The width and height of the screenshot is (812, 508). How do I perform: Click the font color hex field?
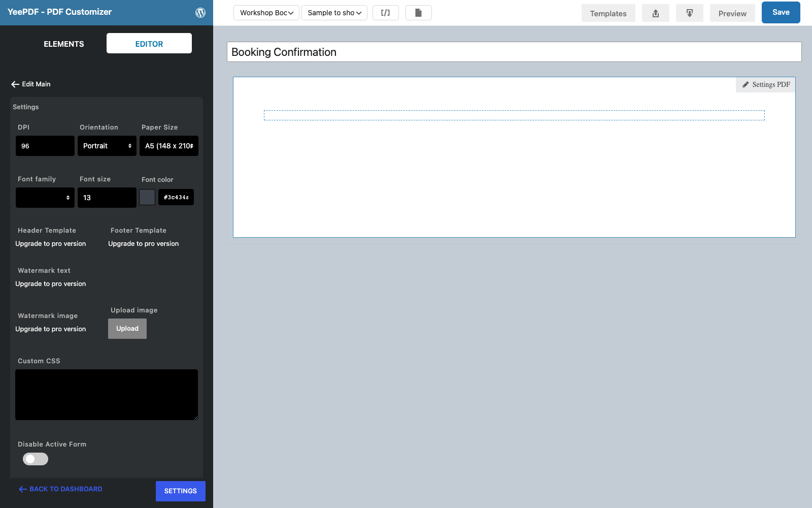click(176, 197)
